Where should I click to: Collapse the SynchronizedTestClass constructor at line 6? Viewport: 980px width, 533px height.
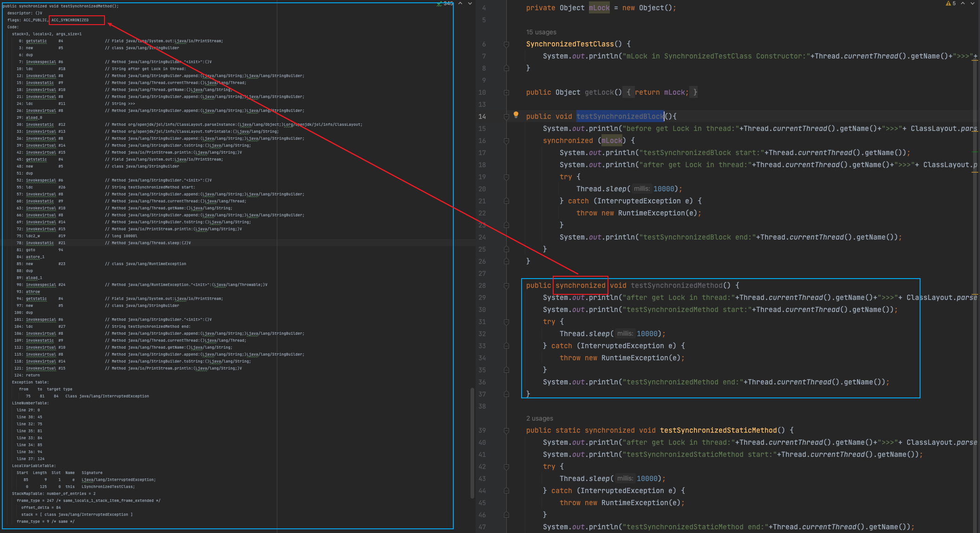506,45
